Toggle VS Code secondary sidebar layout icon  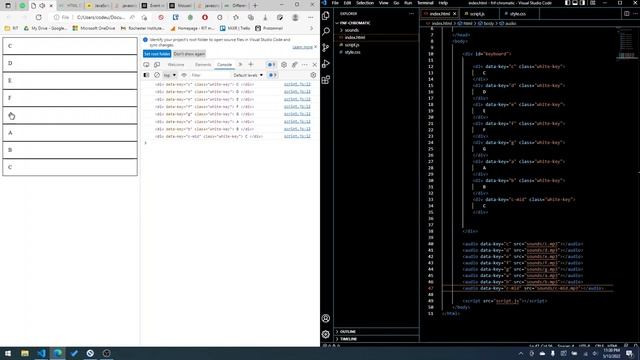[x=582, y=3]
